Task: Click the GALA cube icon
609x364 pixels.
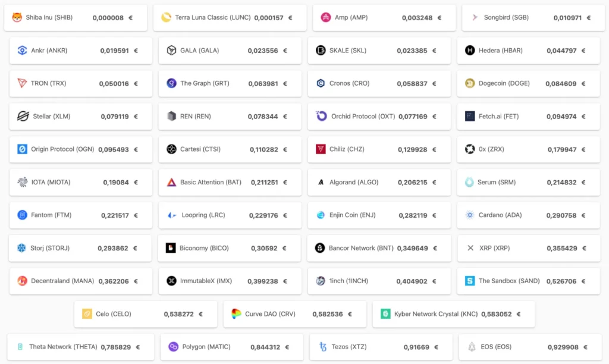Action: 171,51
